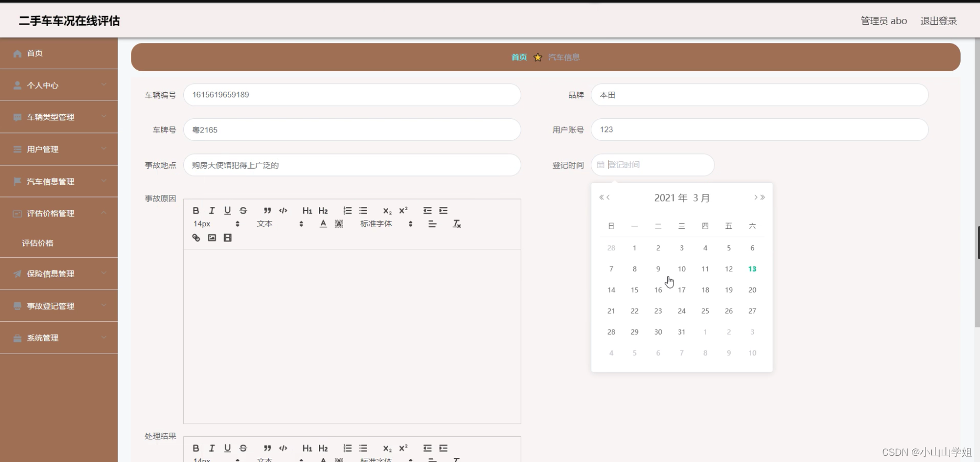Focus the 品牌 input field
This screenshot has width=980, height=462.
point(759,95)
